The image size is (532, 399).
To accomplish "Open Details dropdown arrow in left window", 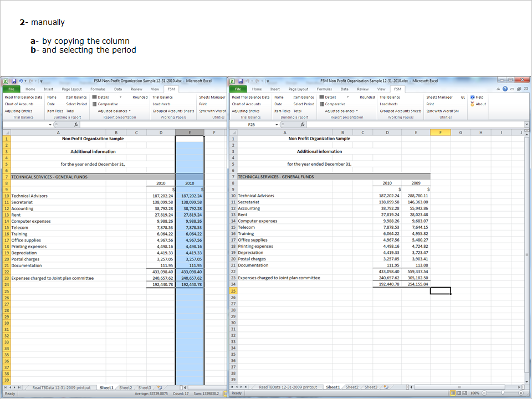I will point(120,97).
